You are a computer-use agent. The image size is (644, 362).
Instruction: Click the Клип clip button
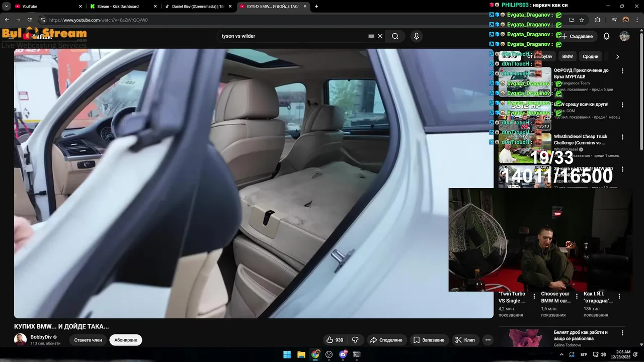(465, 340)
